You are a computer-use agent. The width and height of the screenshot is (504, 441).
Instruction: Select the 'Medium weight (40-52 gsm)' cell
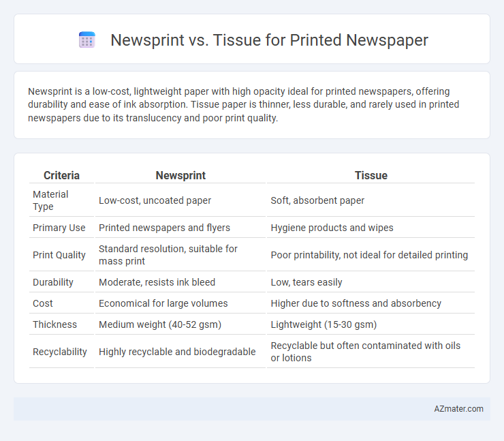click(x=160, y=324)
